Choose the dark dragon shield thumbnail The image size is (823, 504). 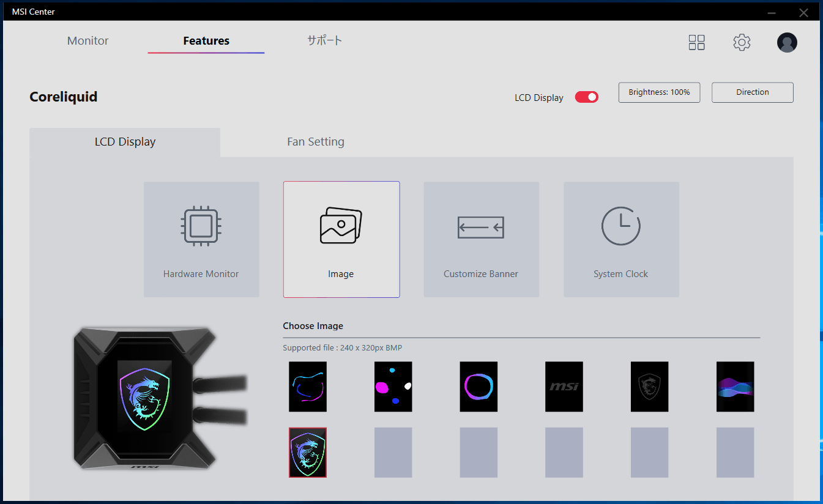click(650, 387)
